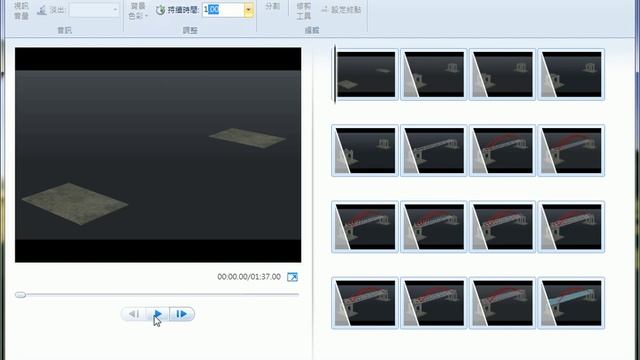640x360 pixels.
Task: Select the third storyboard clip
Action: point(502,74)
